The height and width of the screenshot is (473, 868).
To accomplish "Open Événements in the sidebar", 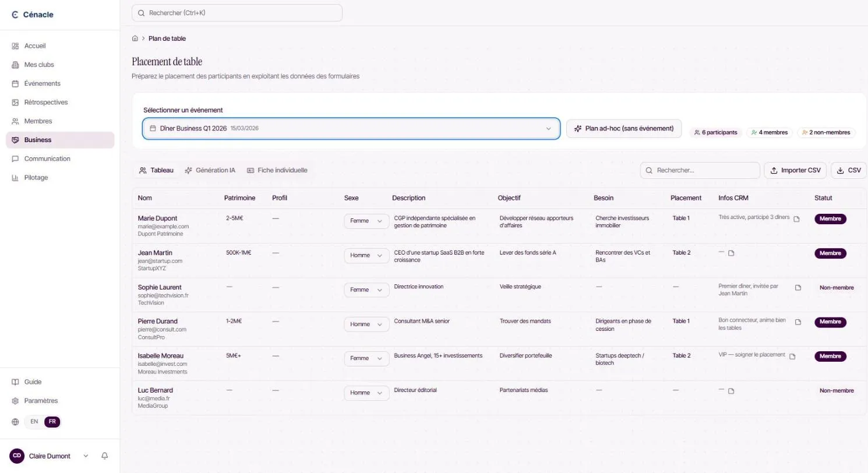I will tap(60, 83).
